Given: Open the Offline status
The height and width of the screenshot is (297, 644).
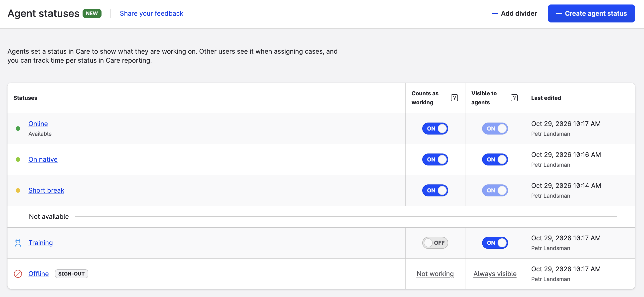Looking at the screenshot, I should tap(38, 274).
